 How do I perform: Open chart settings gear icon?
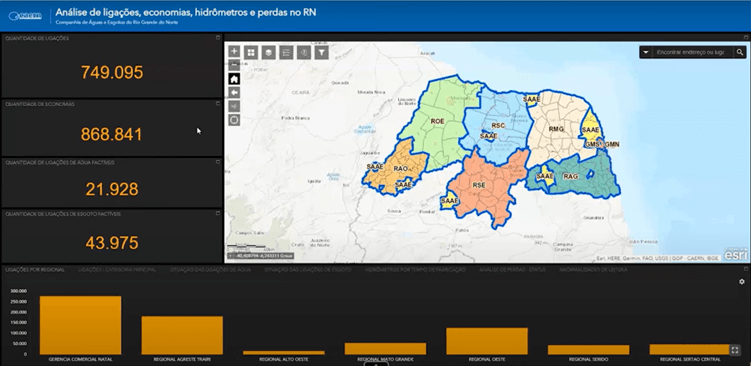click(742, 282)
